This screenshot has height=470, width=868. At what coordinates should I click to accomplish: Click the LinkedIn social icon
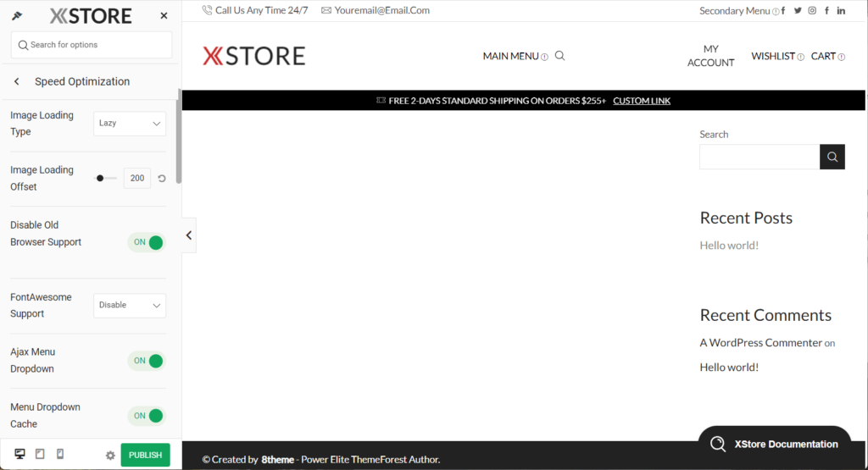click(x=841, y=10)
